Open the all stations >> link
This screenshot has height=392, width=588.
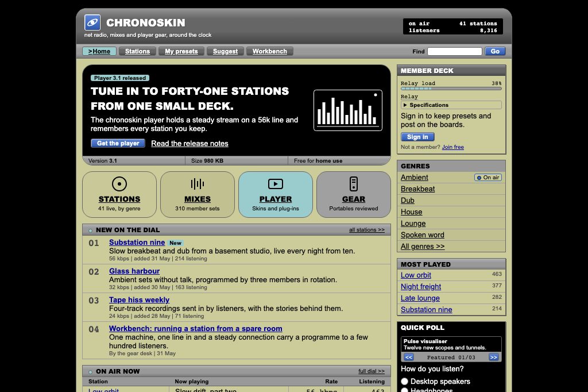(367, 229)
